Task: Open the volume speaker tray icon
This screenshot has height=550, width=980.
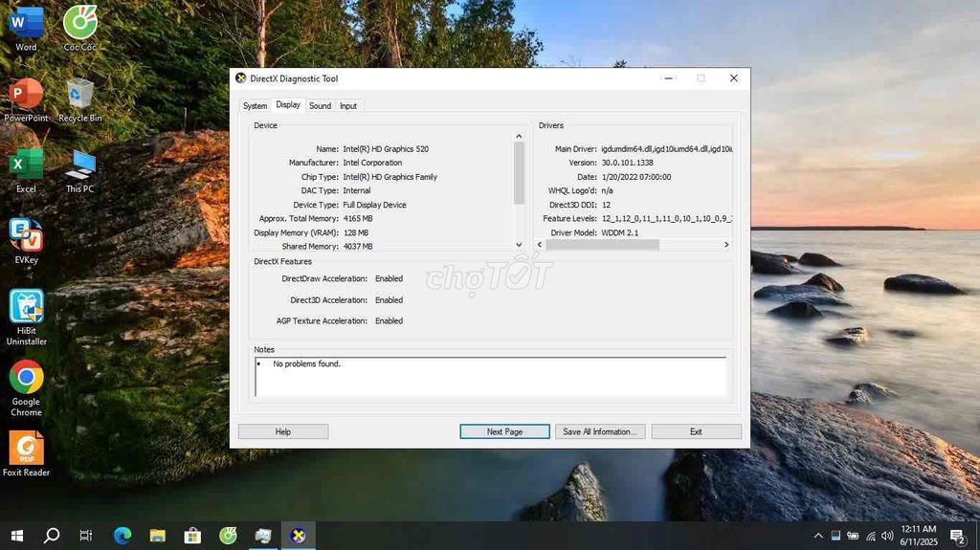Action: [887, 536]
